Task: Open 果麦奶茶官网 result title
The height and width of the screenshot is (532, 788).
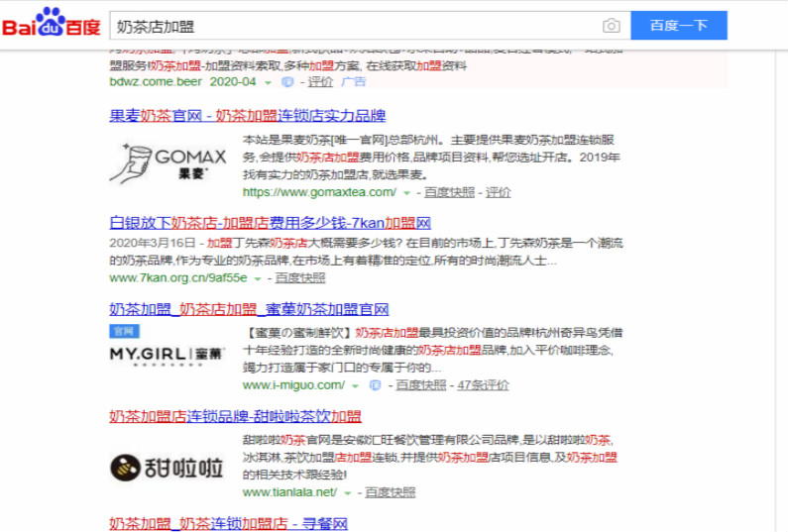Action: tap(247, 116)
